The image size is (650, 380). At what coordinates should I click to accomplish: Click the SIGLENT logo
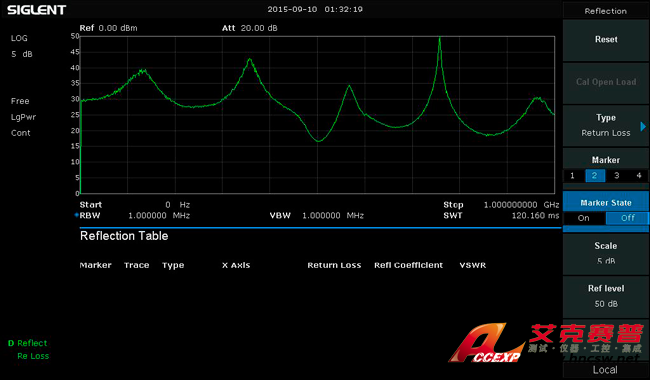click(x=36, y=10)
